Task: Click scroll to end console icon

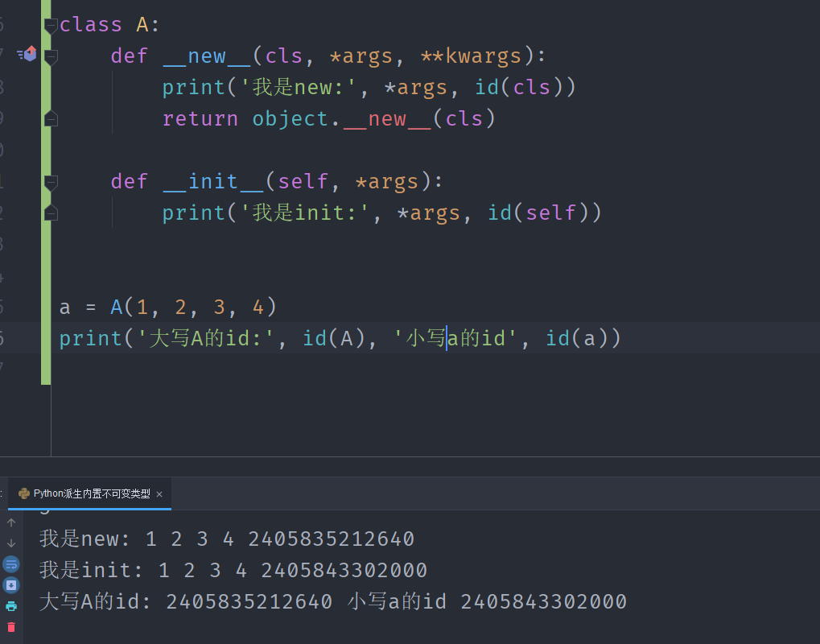Action: click(x=11, y=585)
